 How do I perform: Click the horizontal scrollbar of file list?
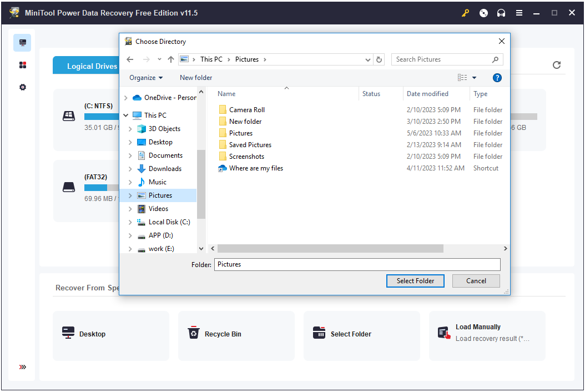(331, 249)
